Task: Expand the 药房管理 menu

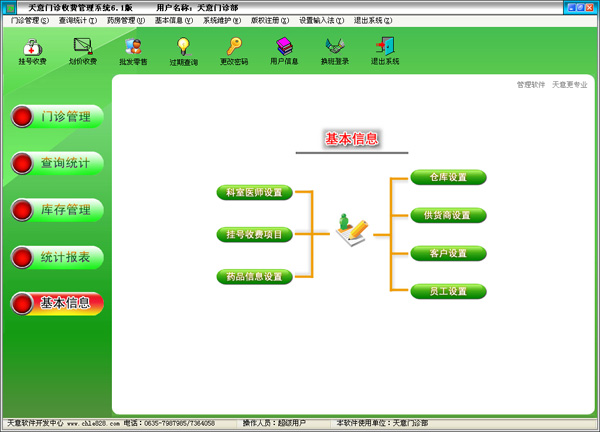Action: click(126, 20)
